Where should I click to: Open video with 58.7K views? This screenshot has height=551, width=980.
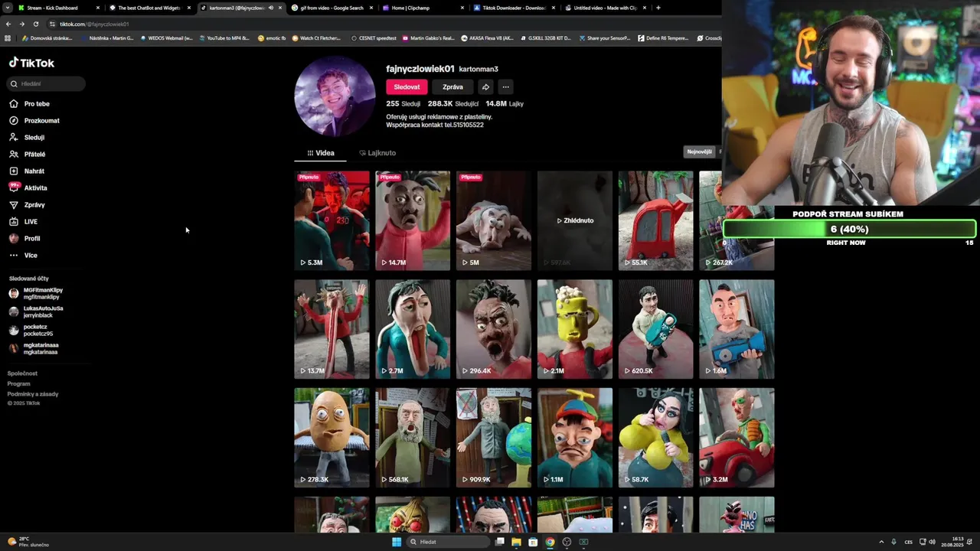tap(656, 438)
